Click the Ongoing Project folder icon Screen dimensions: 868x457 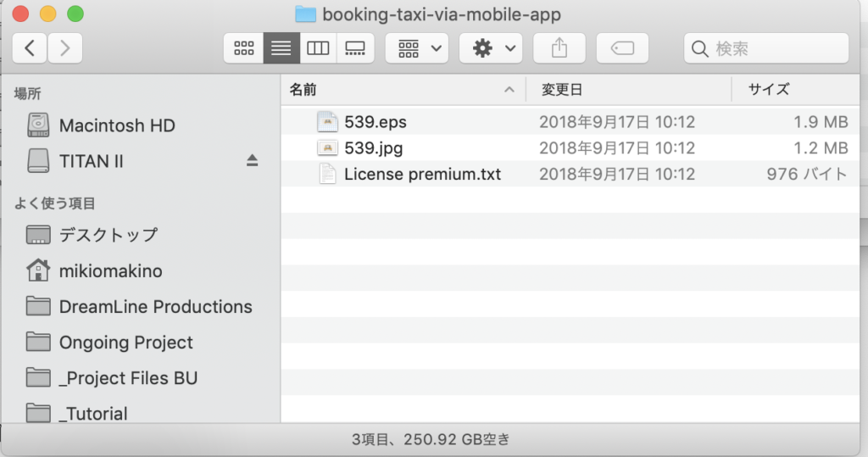click(38, 342)
